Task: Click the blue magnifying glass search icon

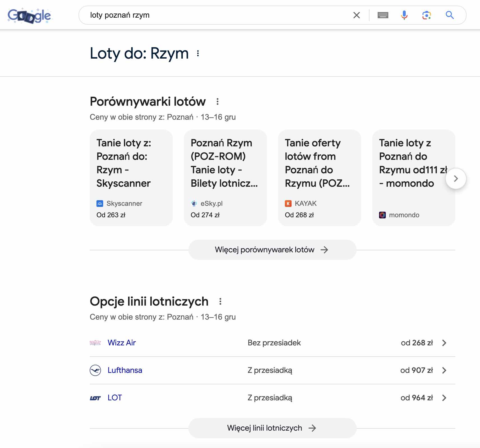Action: point(449,15)
